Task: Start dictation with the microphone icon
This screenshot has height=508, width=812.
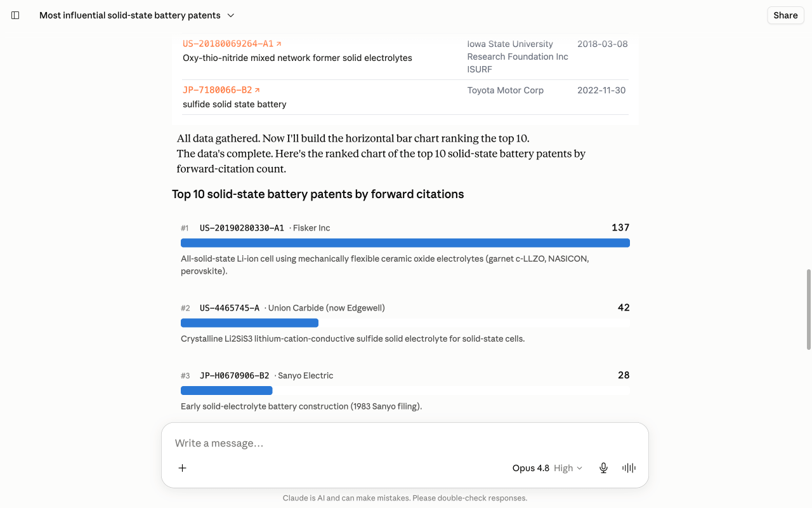Action: click(x=603, y=468)
